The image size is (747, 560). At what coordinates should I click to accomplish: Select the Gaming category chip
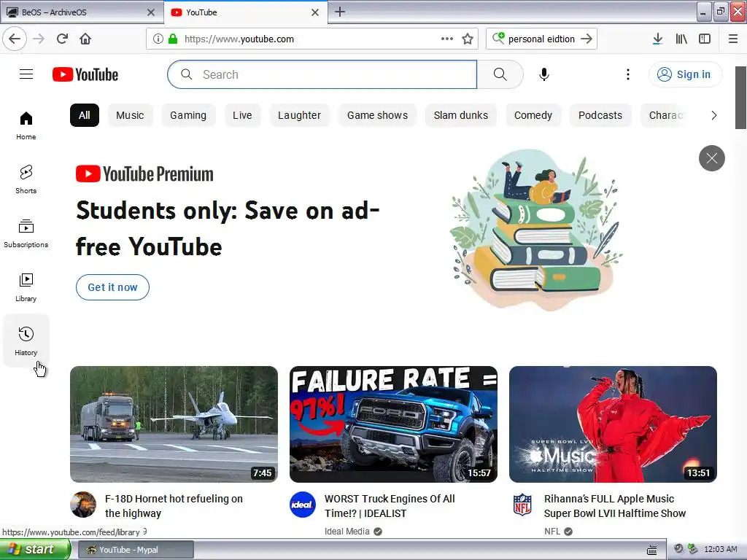[x=188, y=115]
